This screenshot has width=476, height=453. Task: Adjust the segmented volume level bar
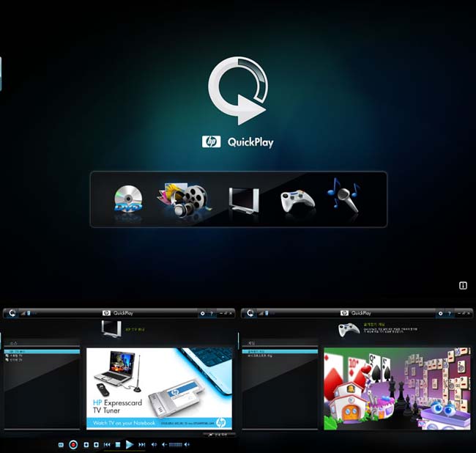pyautogui.click(x=176, y=445)
